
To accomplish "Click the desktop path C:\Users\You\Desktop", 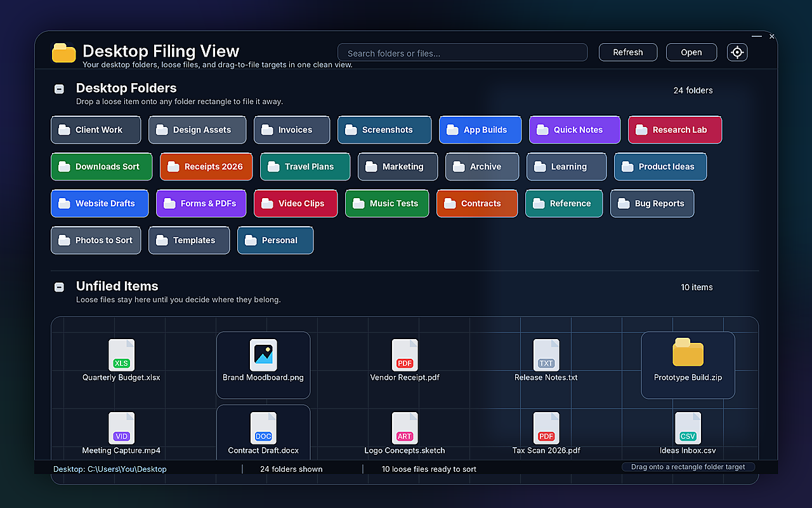I will pos(127,469).
